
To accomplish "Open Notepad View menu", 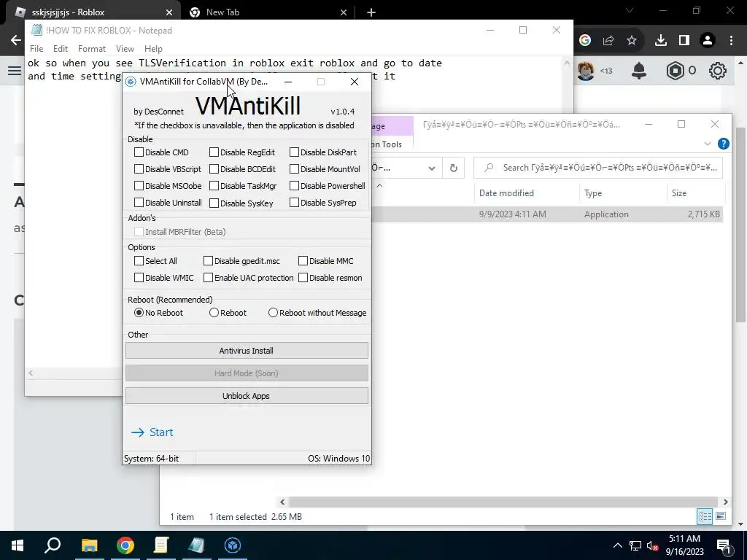I will coord(125,49).
